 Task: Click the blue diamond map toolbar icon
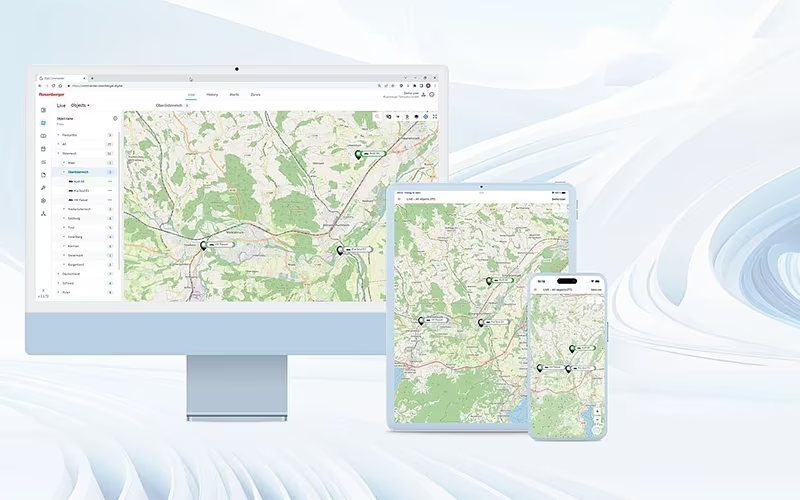click(426, 117)
